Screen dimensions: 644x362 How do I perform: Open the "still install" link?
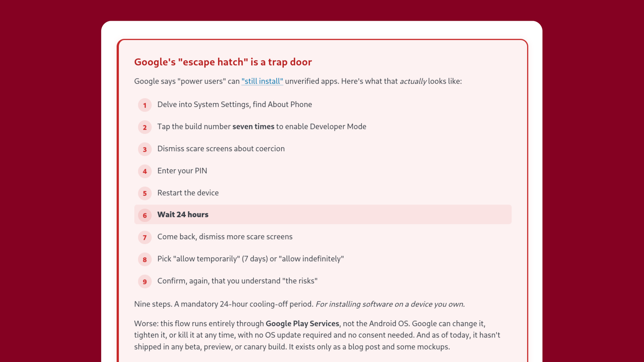262,81
